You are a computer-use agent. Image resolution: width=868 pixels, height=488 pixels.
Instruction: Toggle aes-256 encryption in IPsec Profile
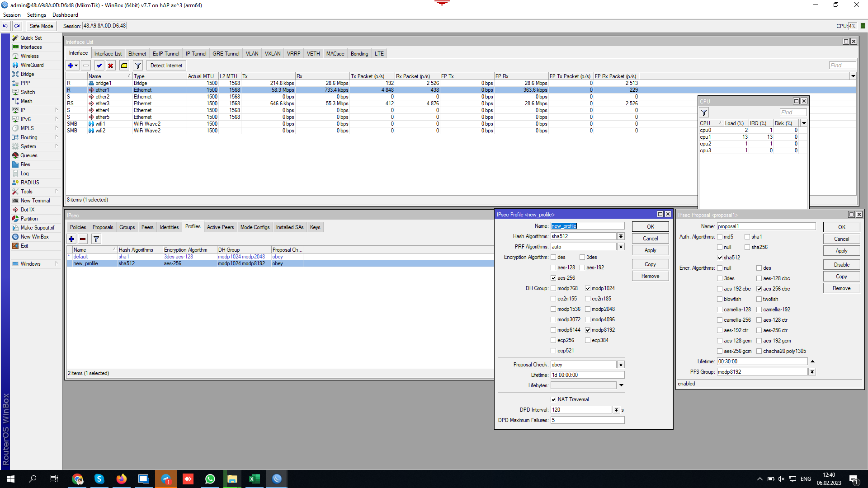[x=553, y=278]
